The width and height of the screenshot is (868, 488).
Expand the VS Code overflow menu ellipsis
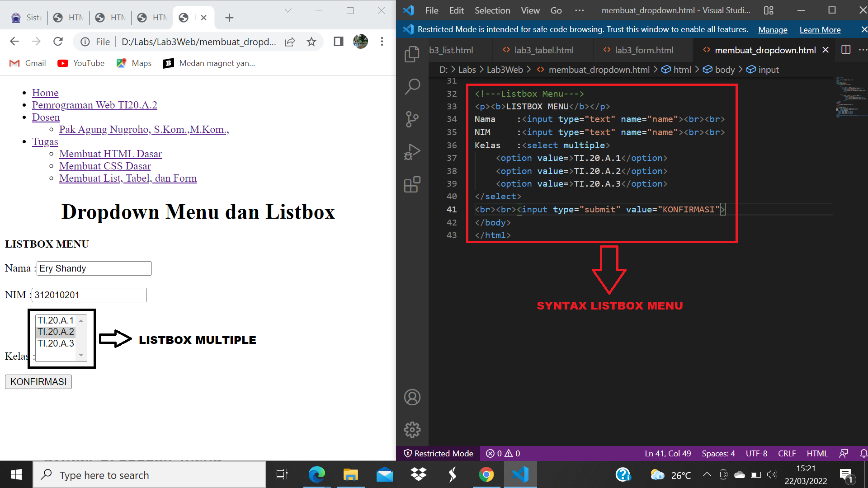click(579, 10)
